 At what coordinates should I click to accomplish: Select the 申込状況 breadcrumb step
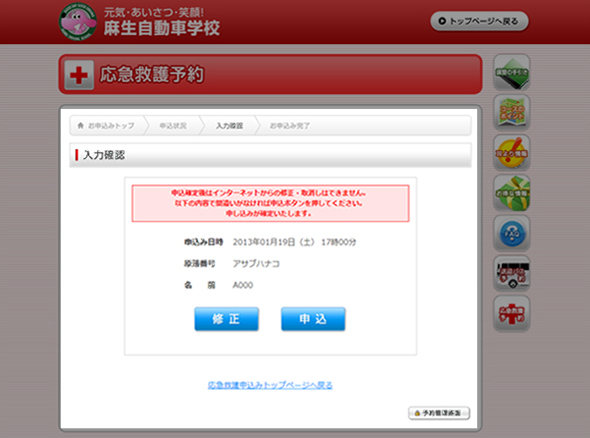[x=173, y=126]
